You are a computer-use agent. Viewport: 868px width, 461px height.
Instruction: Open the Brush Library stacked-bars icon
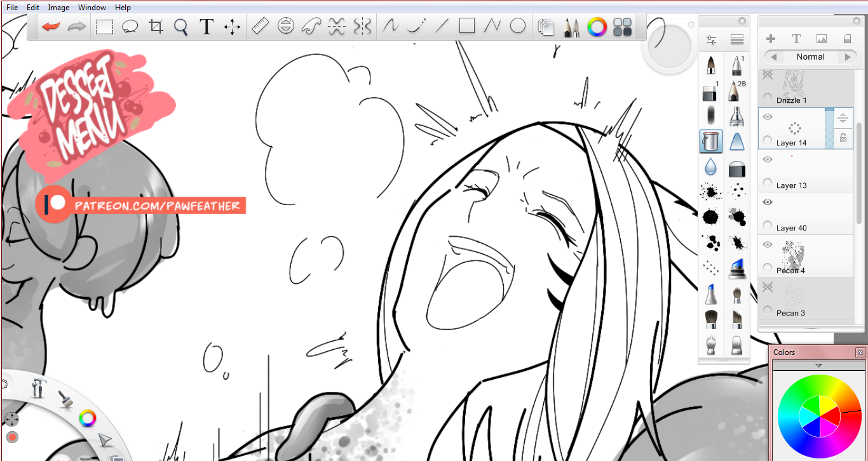point(737,40)
